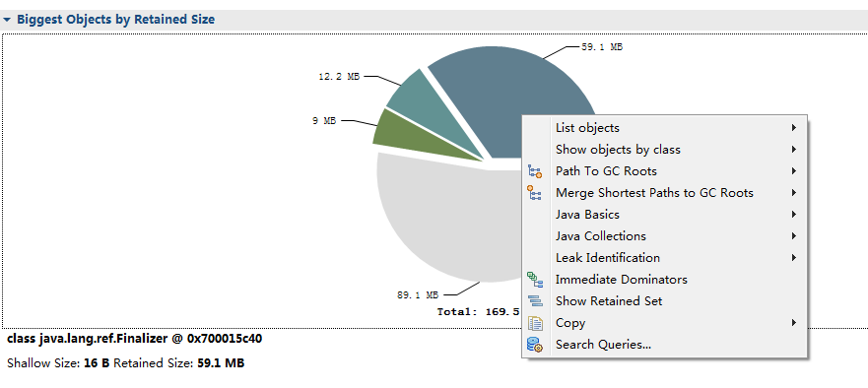The width and height of the screenshot is (868, 388).
Task: Click the Total: 169.5 label
Action: point(478,311)
